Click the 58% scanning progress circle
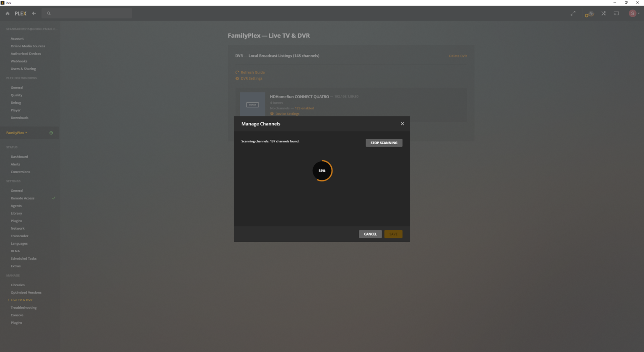The width and height of the screenshot is (644, 352). [322, 171]
